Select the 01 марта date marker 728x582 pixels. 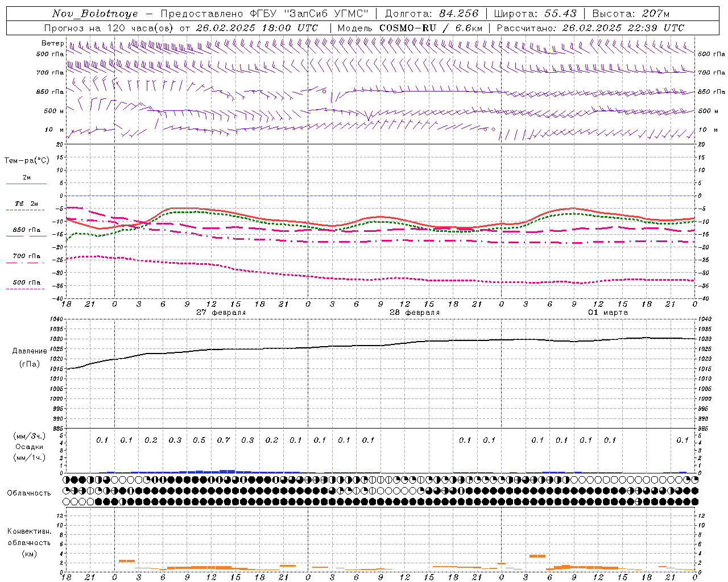click(608, 313)
